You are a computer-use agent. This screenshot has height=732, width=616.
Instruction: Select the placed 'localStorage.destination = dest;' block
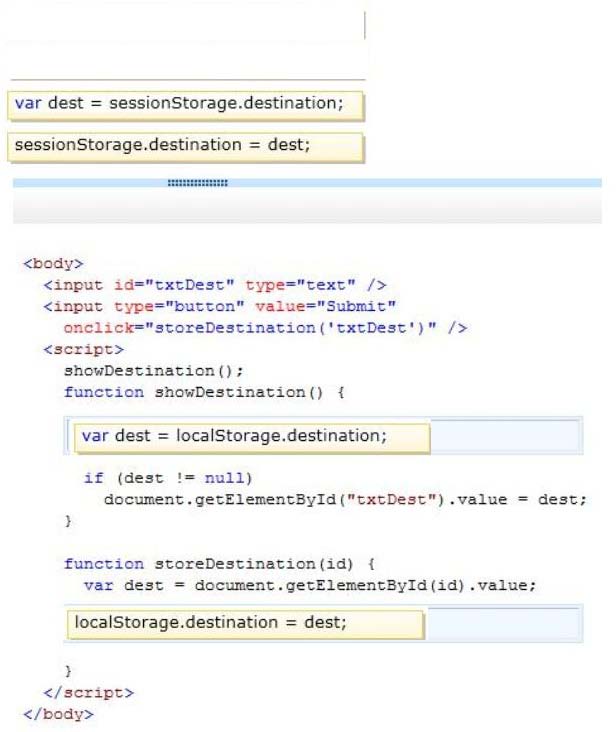245,624
